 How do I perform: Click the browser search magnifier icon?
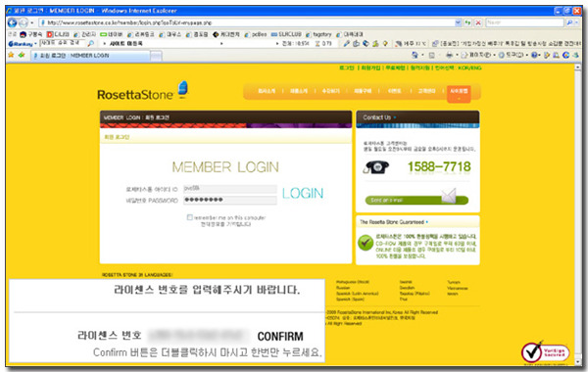(569, 23)
